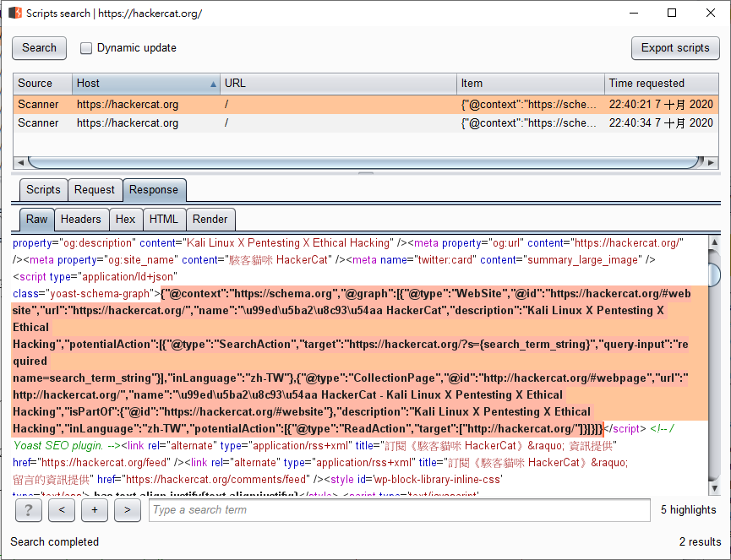Image resolution: width=731 pixels, height=560 pixels.
Task: Click the 'https://hackercat.org/feed' href text
Action: click(x=105, y=463)
